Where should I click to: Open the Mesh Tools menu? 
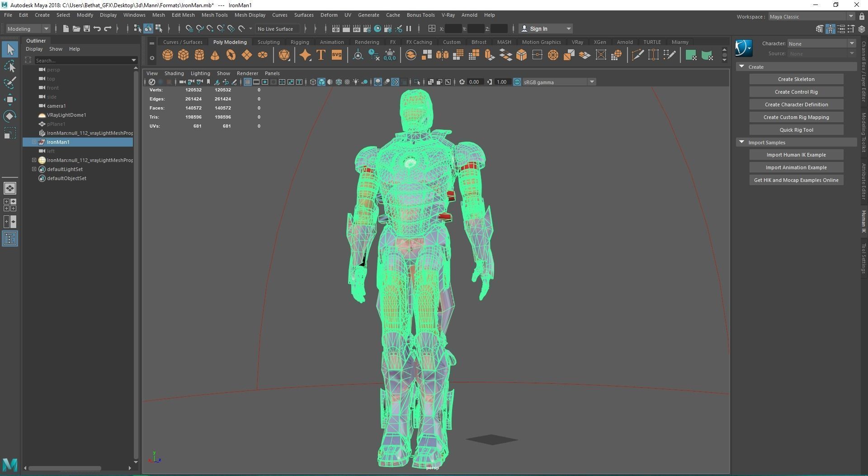pyautogui.click(x=214, y=15)
